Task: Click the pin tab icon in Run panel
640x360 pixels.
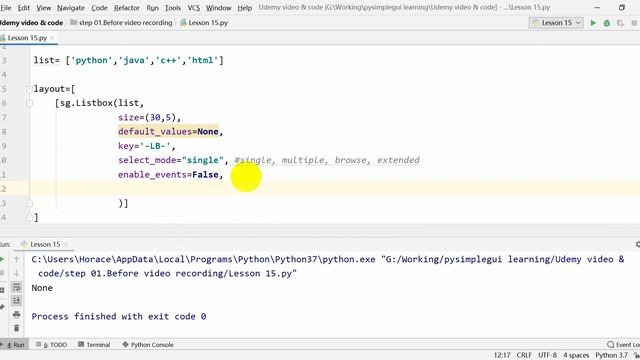Action: (x=2, y=307)
